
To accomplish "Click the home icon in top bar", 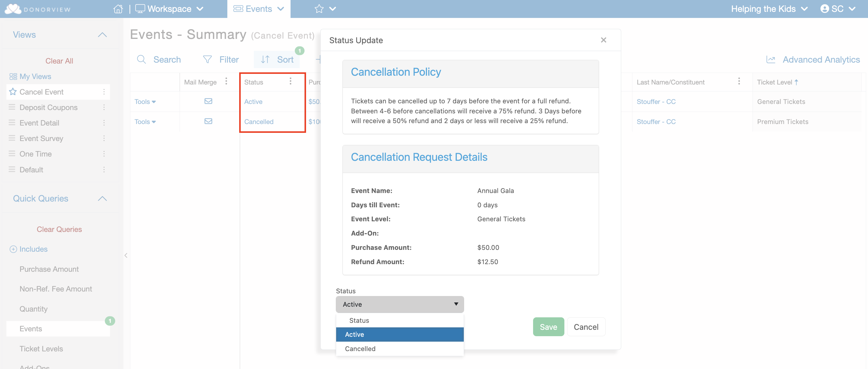I will point(118,9).
